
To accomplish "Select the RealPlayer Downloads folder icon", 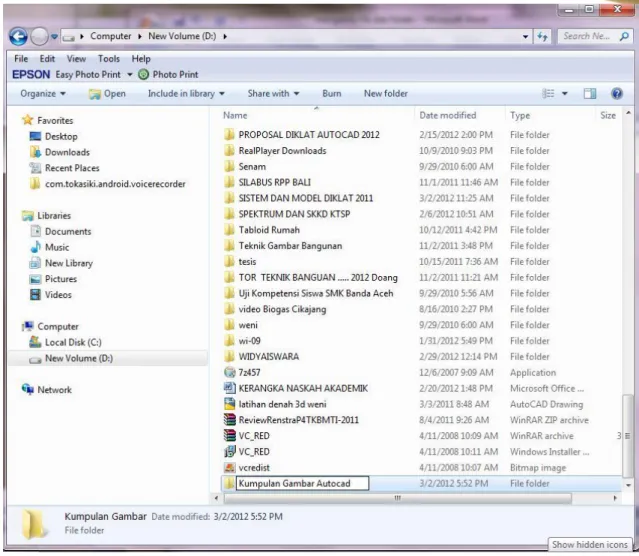I will (x=229, y=150).
